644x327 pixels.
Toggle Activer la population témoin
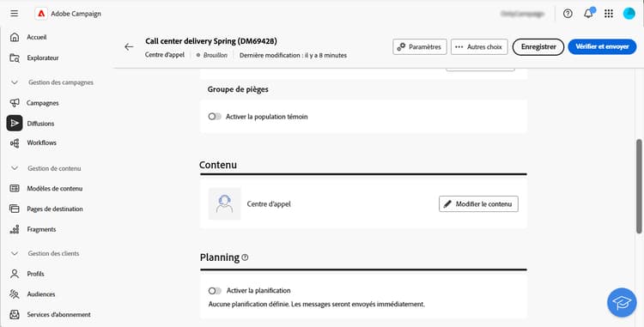click(x=215, y=117)
